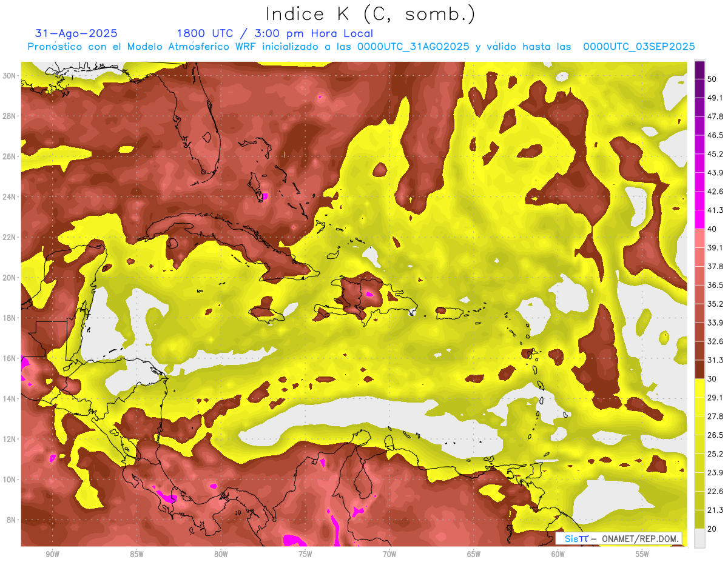Image resolution: width=728 pixels, height=562 pixels.
Task: Click the legend value 31.3
Action: 715,360
